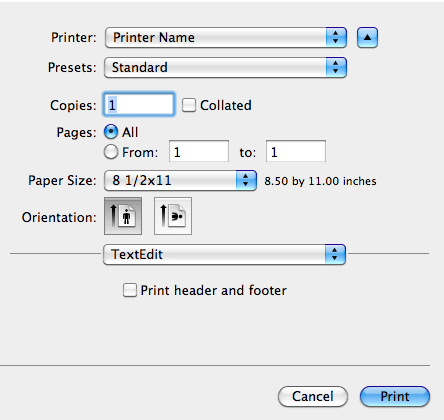Select the From page range radio button
Viewport: 444px width, 420px height.
(x=111, y=152)
